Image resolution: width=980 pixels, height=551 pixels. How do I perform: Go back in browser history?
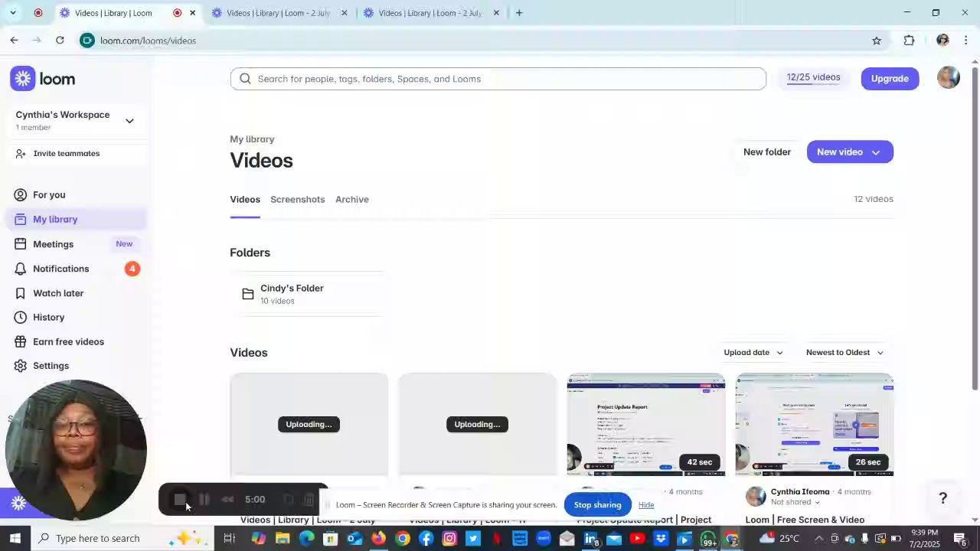(14, 40)
